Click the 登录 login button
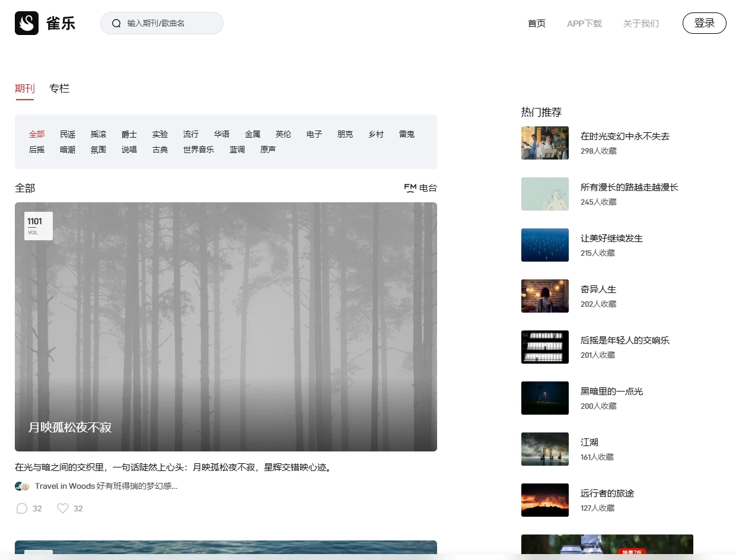 tap(704, 23)
